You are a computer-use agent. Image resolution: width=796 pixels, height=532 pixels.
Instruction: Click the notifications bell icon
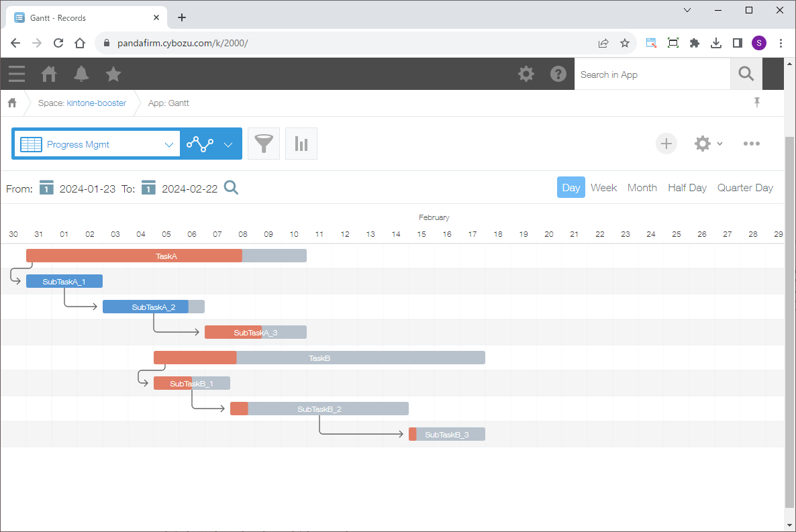(81, 74)
